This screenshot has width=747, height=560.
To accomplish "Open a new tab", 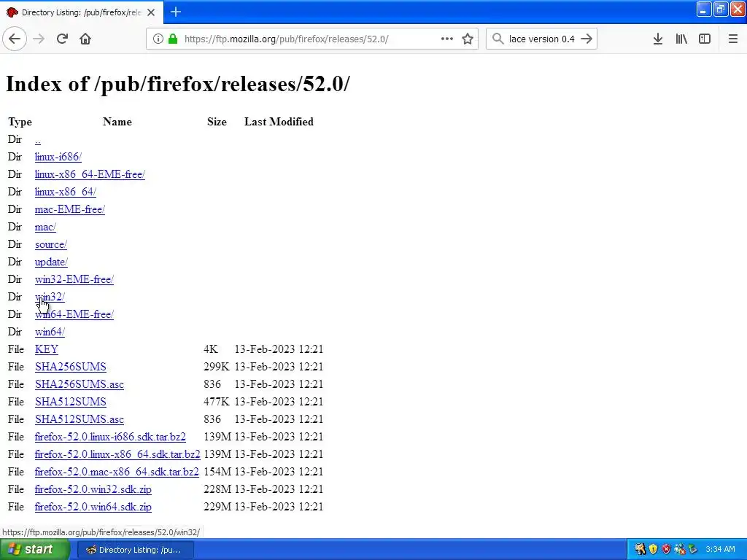I will (x=176, y=12).
